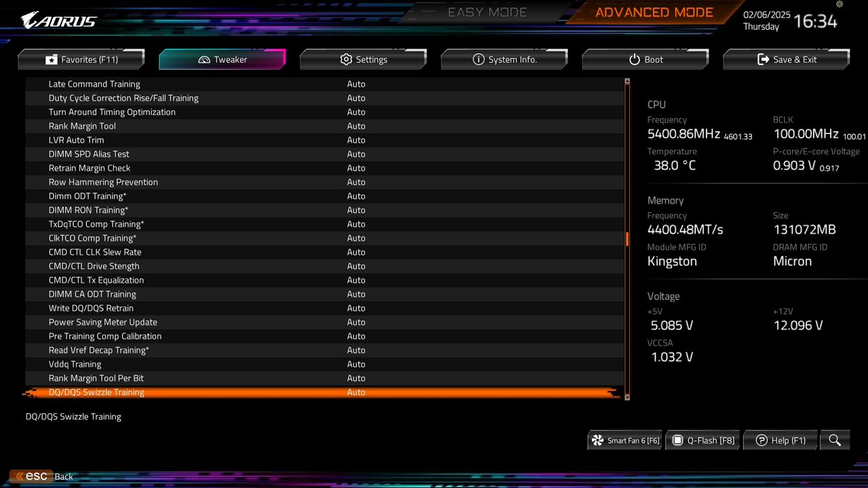This screenshot has height=488, width=868.
Task: Click the scroll-down arrow of settings list
Action: (x=627, y=397)
